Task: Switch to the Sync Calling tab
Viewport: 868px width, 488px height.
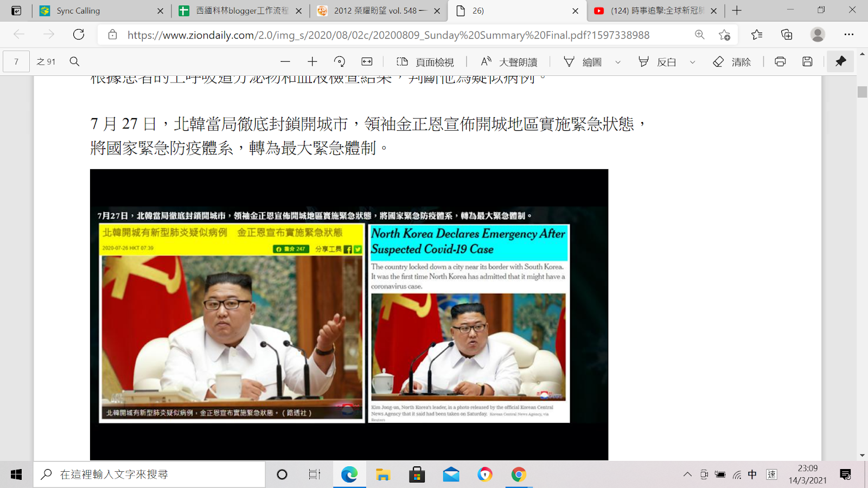Action: click(x=101, y=11)
